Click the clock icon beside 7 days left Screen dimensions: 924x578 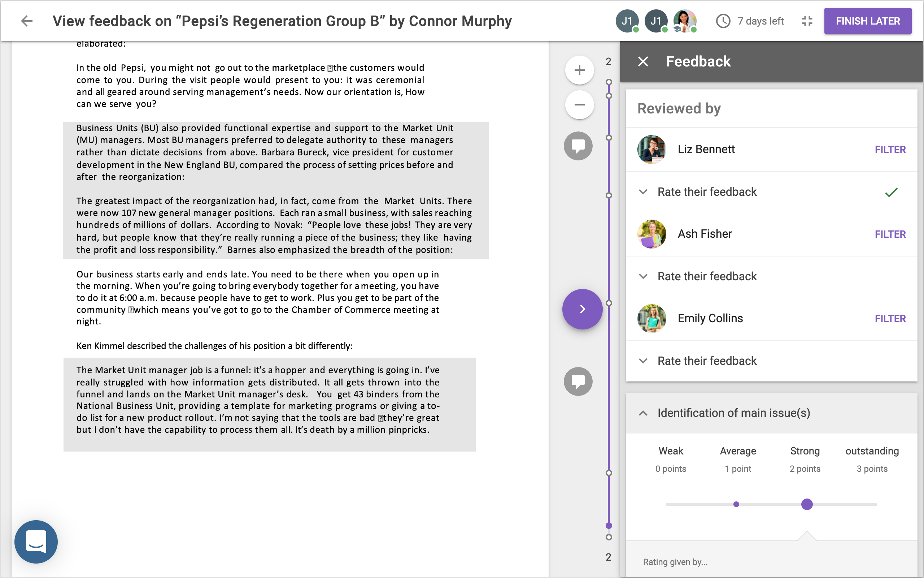pyautogui.click(x=723, y=21)
